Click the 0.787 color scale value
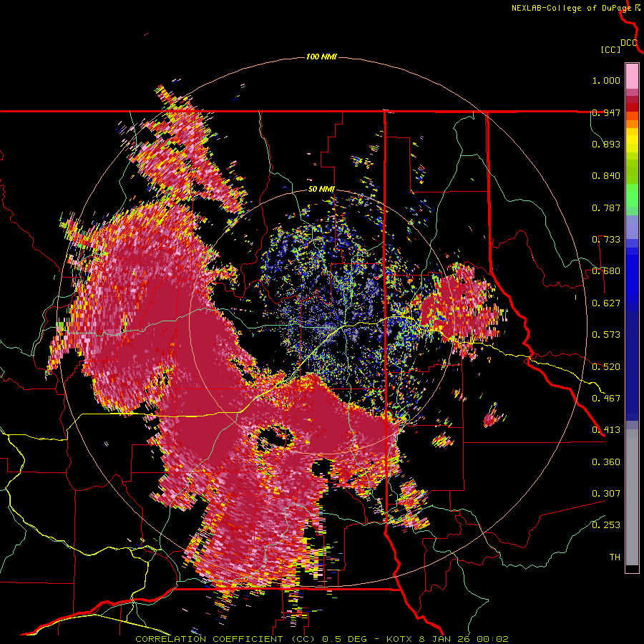This screenshot has width=644, height=644. [606, 208]
